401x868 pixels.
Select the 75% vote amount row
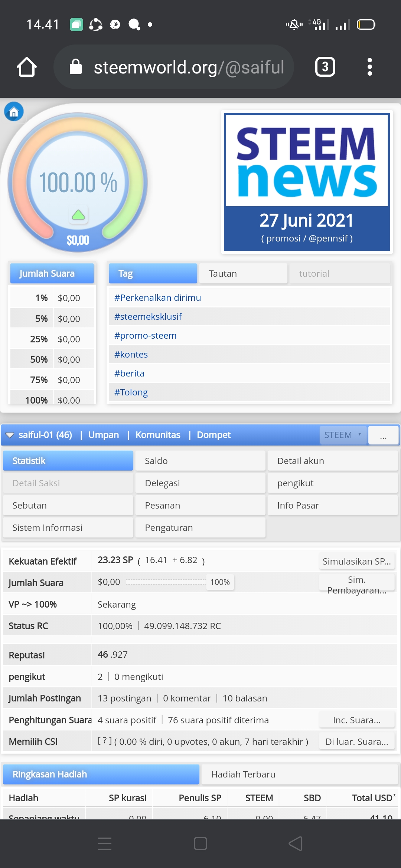[52, 380]
